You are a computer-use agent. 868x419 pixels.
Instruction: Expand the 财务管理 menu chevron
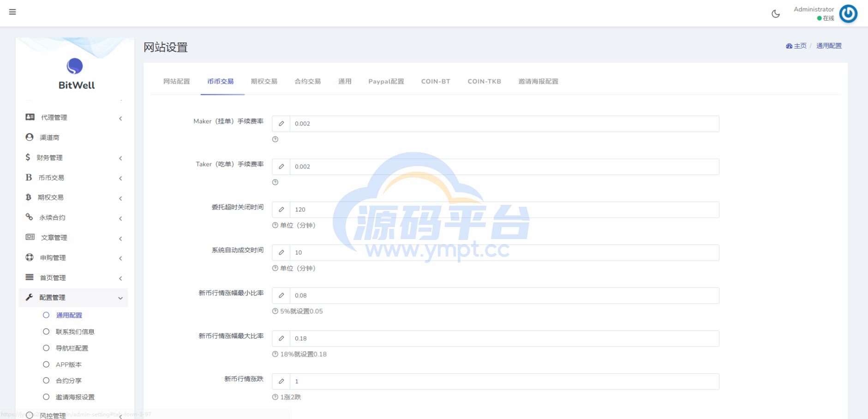[x=120, y=158]
